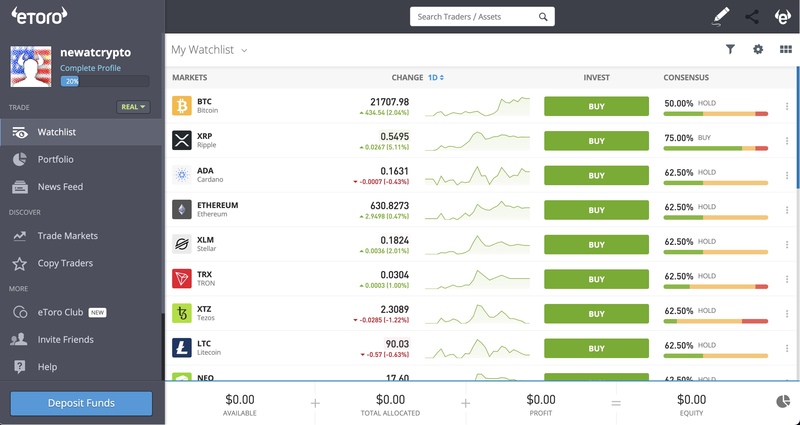Viewport: 800px width, 425px height.
Task: Open three-dot options for ETHEREUM row
Action: [x=787, y=211]
